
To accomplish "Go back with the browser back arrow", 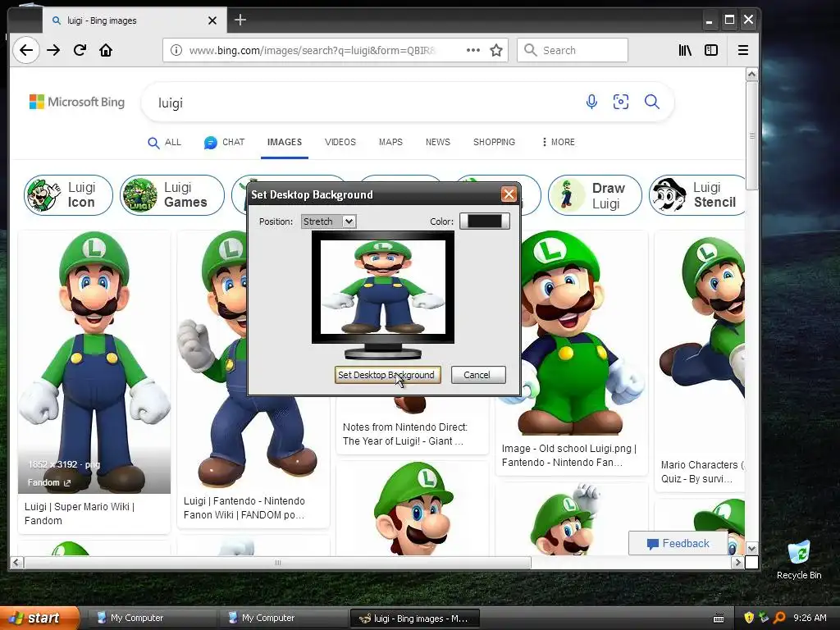I will tap(25, 50).
